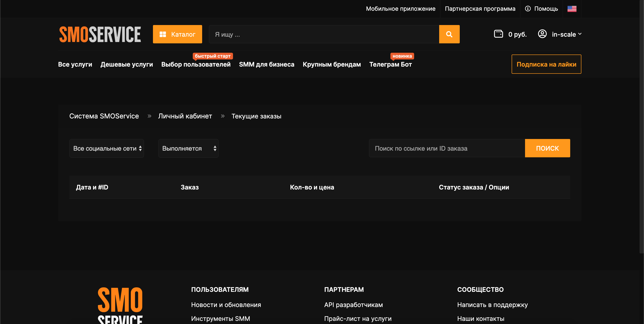Click the ПАРТНЕРАМ footer heading
This screenshot has height=324, width=644.
click(344, 290)
